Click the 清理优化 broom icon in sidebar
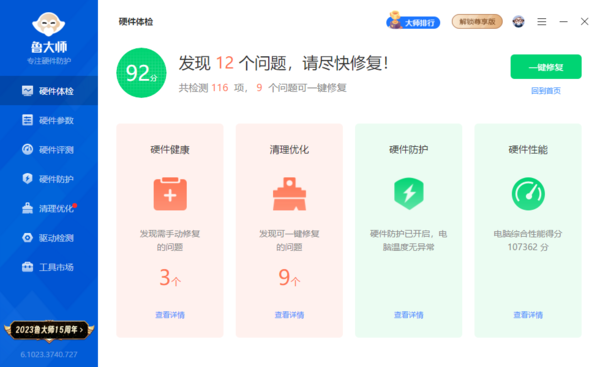This screenshot has height=367, width=600. (x=27, y=208)
